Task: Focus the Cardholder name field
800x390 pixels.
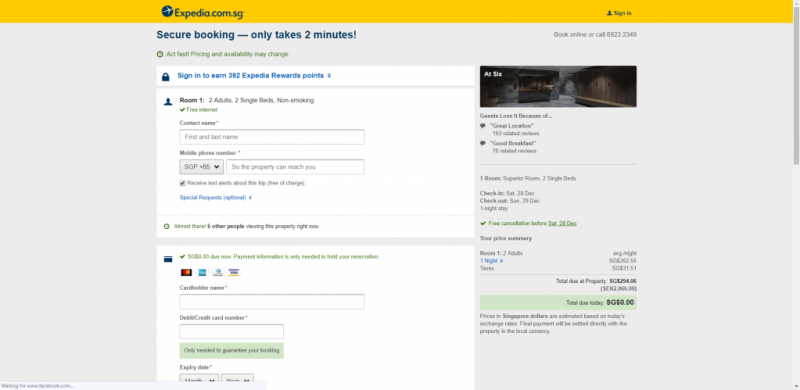Action: click(x=272, y=302)
